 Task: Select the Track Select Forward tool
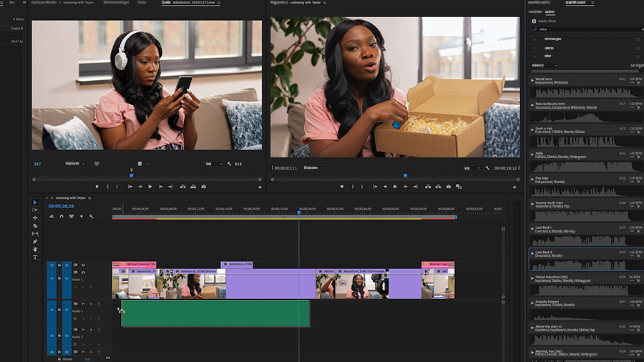(x=35, y=210)
